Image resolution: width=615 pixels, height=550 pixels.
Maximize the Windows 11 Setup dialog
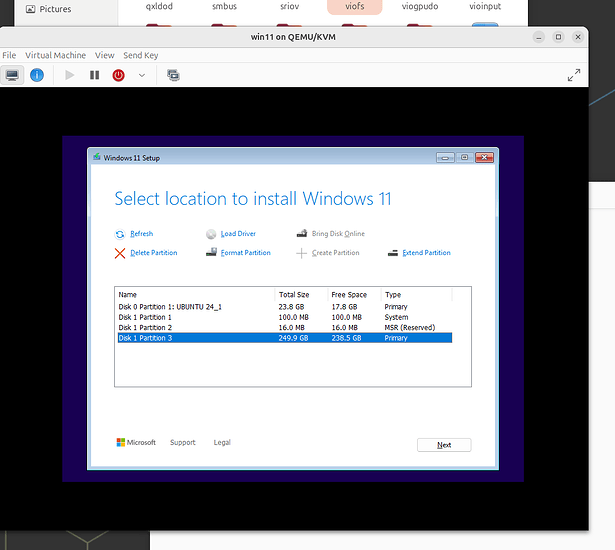click(x=464, y=158)
